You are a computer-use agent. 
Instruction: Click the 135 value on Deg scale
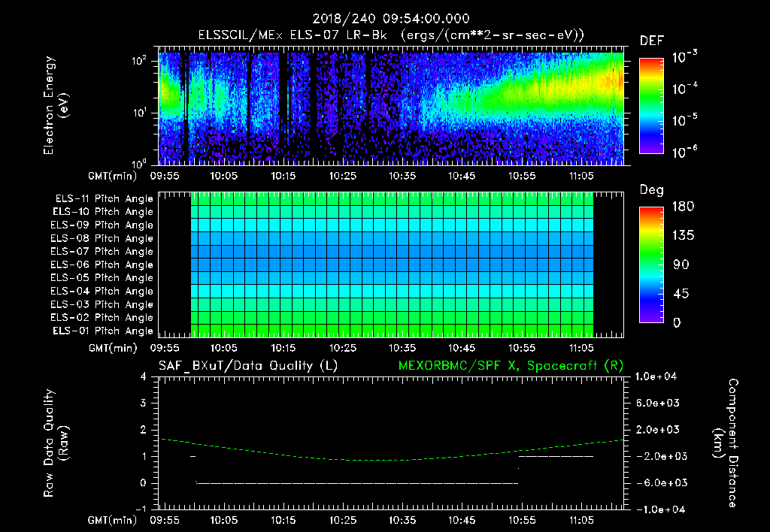683,236
